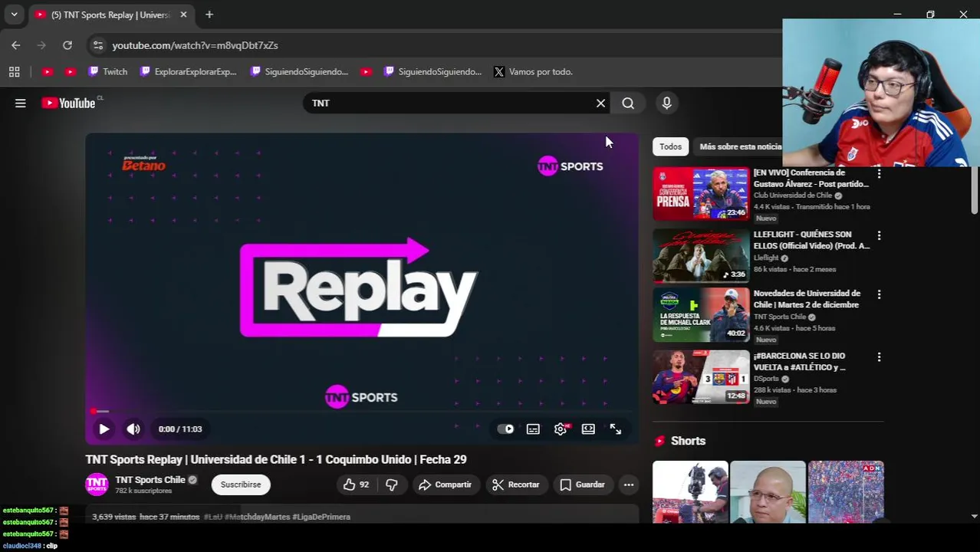980x552 pixels.
Task: Open options menu for the Gustavo Álvarez video
Action: (879, 174)
